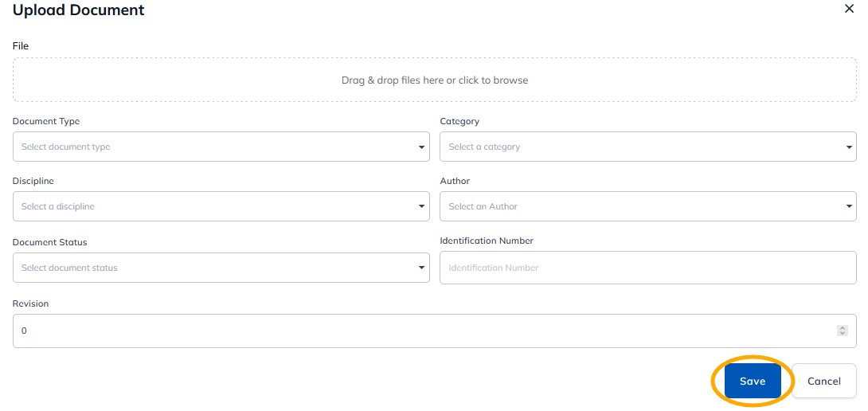The image size is (868, 411).
Task: Click the drag & drop file browse area
Action: 435,80
